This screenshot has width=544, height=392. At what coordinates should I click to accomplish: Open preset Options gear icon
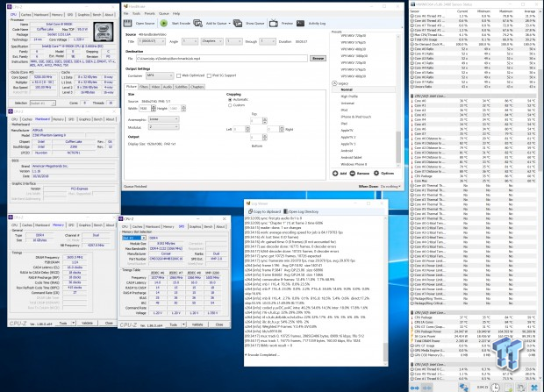376,173
